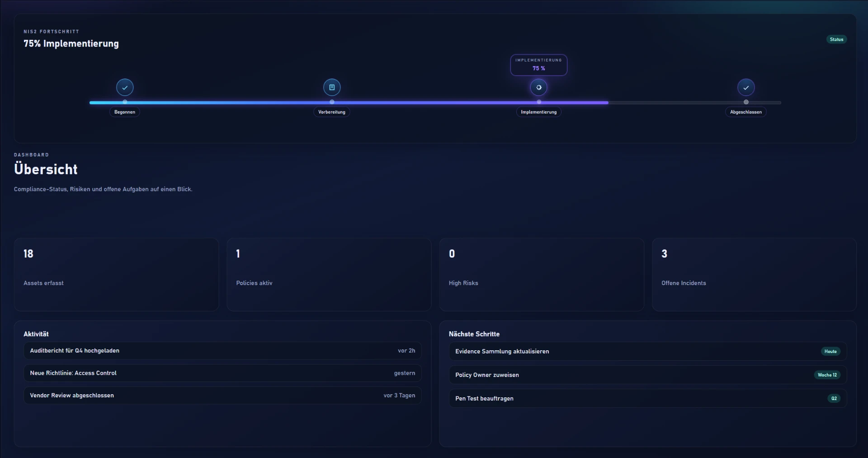Viewport: 868px width, 458px height.
Task: Click the NIS2 progress bar fill
Action: pyautogui.click(x=349, y=103)
